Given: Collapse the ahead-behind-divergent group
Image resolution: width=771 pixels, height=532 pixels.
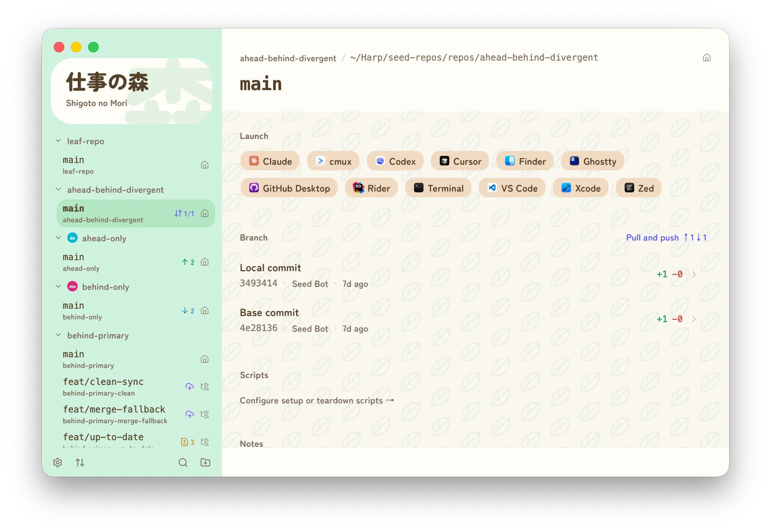Looking at the screenshot, I should (x=58, y=189).
